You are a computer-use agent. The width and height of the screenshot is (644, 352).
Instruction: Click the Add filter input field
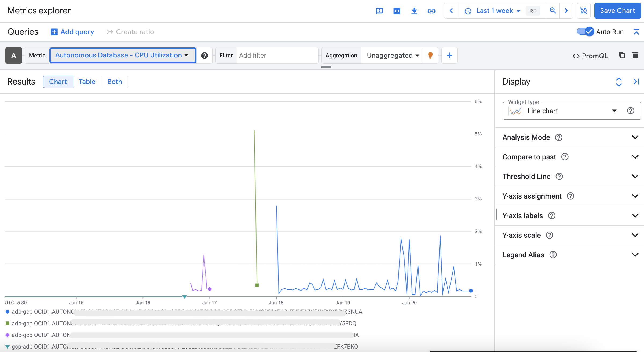276,56
